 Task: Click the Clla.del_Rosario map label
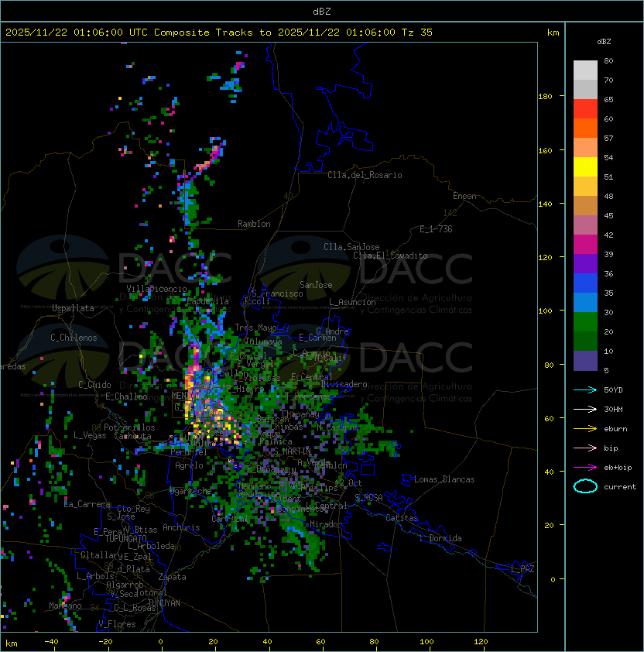tap(365, 175)
